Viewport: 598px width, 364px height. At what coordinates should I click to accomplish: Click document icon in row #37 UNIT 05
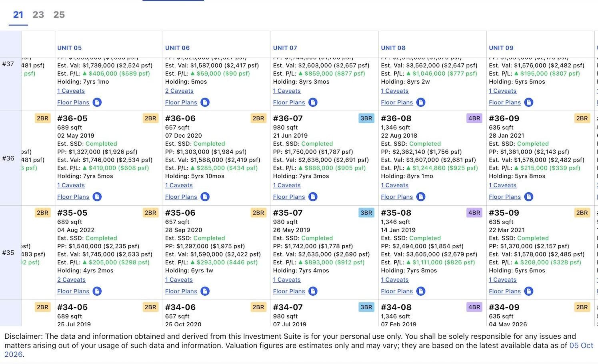[x=97, y=102]
